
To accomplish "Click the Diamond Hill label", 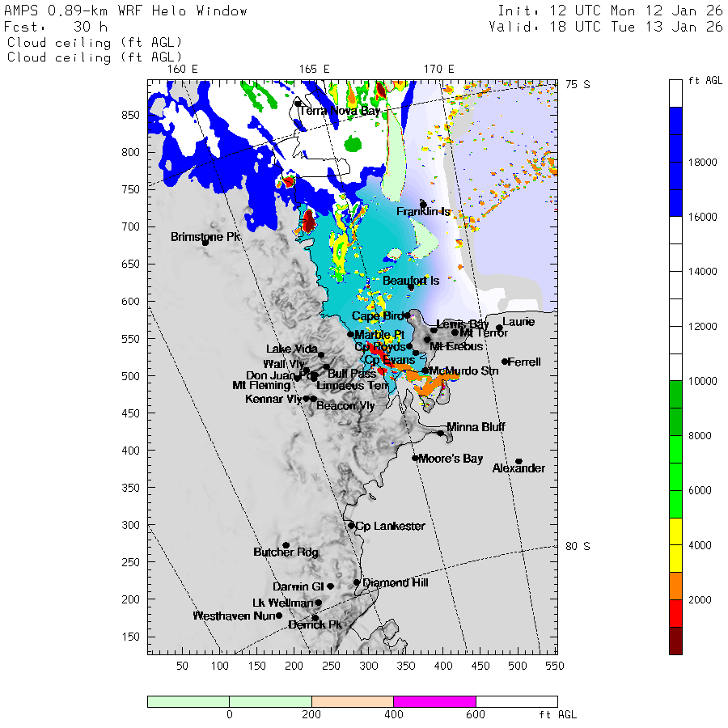I will pos(395,582).
